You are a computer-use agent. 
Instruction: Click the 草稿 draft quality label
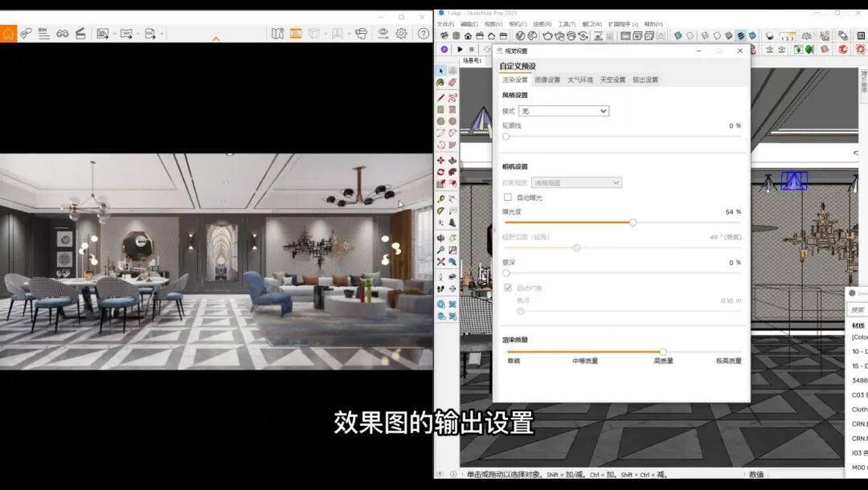514,361
